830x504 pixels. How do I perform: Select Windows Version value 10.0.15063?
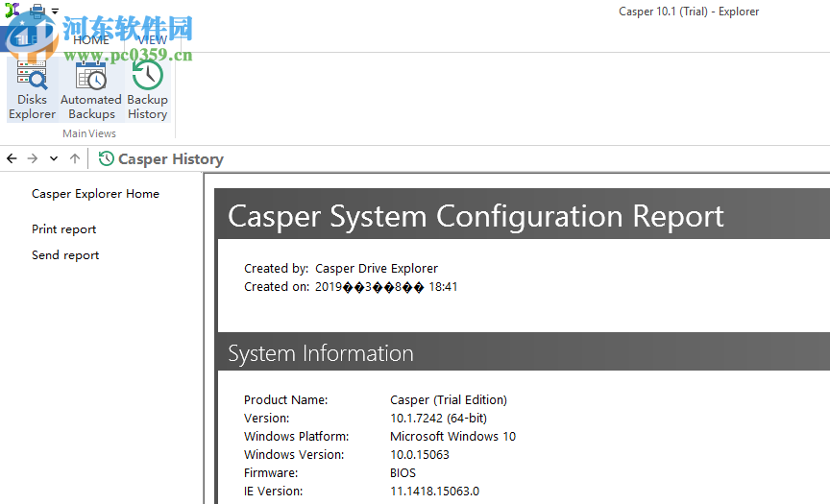(419, 454)
